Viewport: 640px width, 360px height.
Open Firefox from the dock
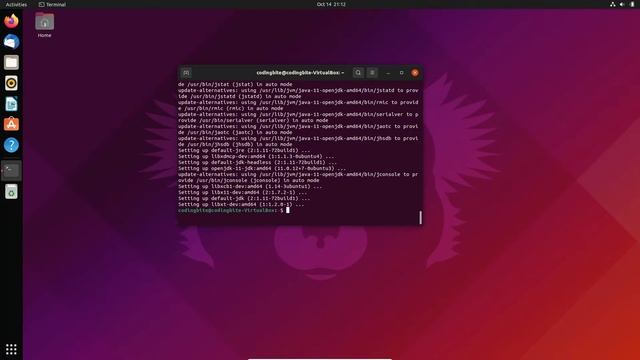pyautogui.click(x=11, y=21)
